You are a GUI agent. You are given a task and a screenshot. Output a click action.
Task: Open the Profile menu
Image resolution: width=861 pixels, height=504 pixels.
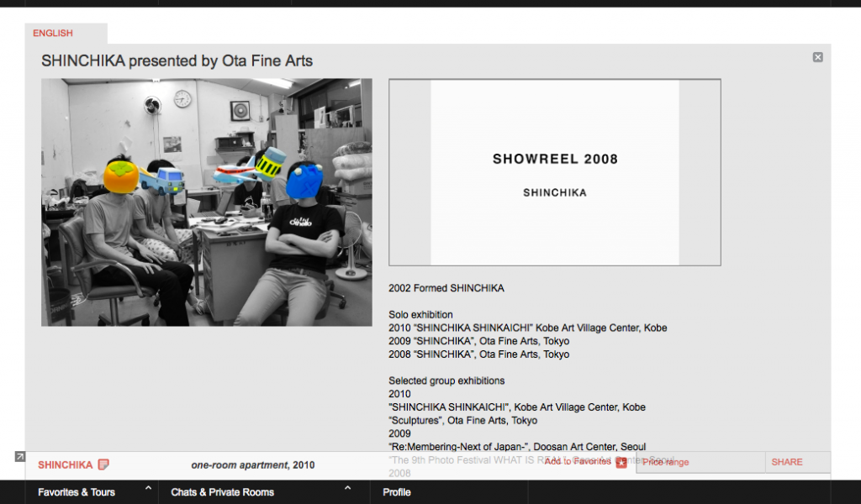(397, 492)
